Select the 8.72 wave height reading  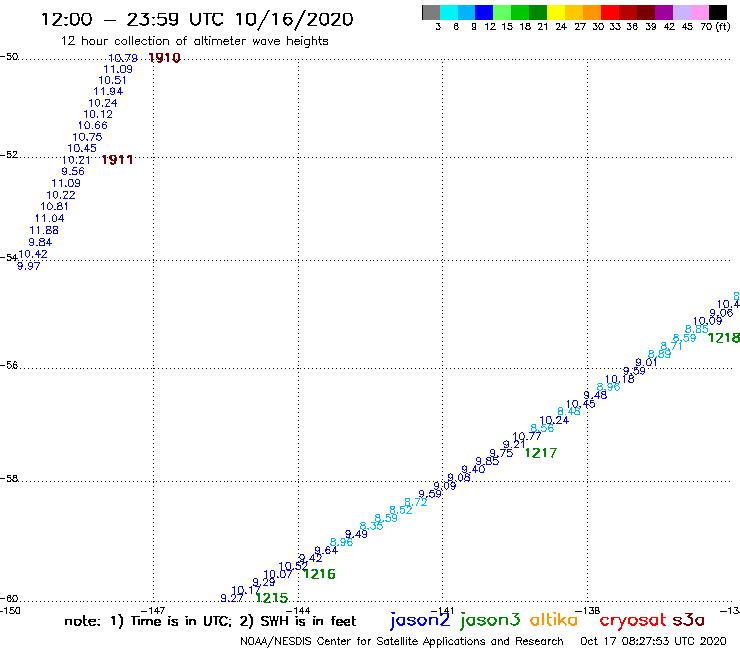416,502
